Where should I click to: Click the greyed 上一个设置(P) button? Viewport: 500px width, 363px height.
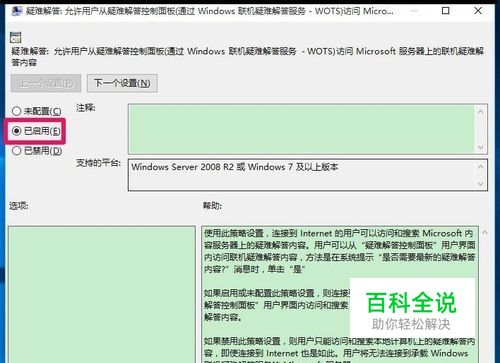coord(46,83)
